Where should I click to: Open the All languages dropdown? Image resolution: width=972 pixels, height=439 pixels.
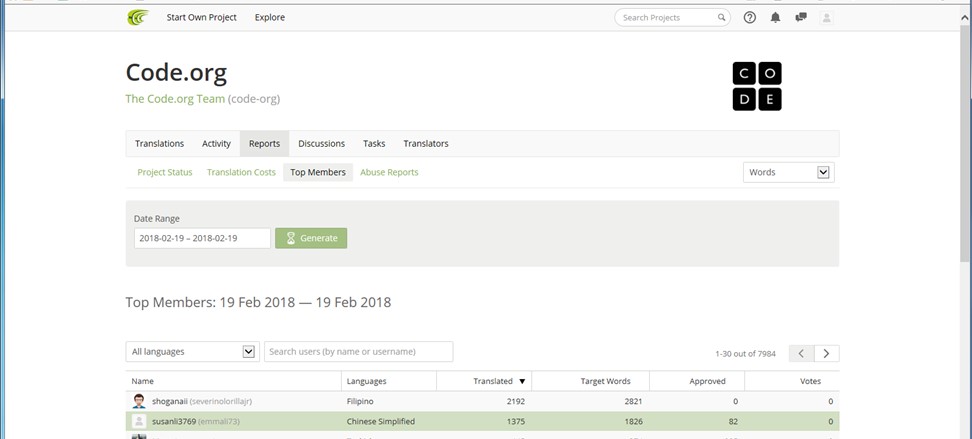point(193,352)
